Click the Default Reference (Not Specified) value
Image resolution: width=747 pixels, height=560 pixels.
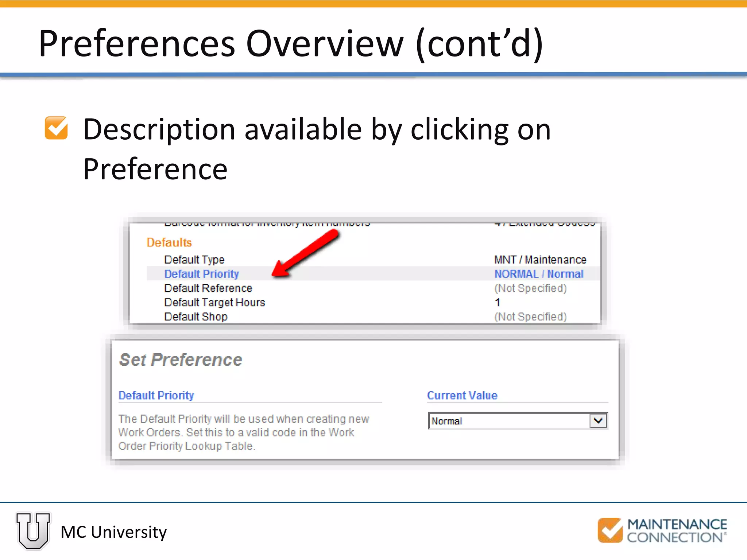pyautogui.click(x=530, y=288)
